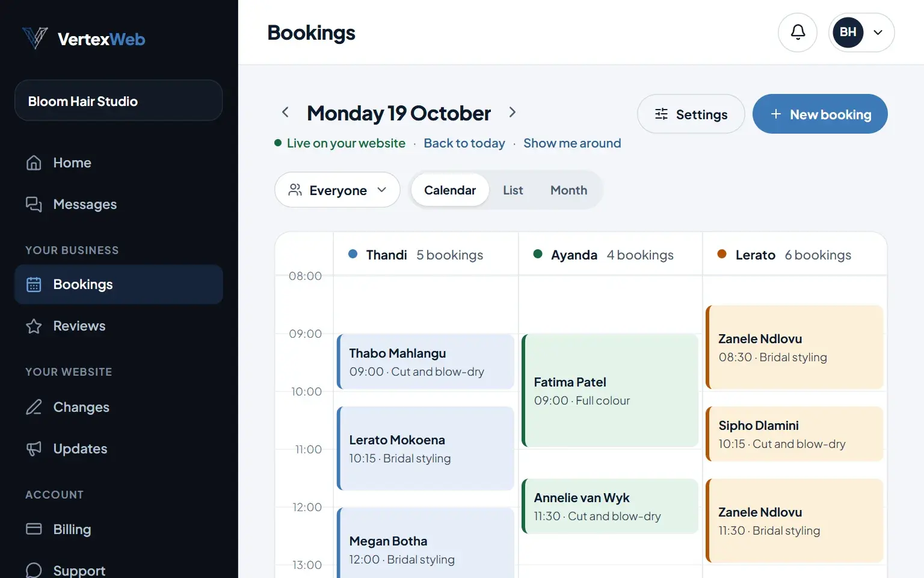Open Megan Botha 12:00 booking
The image size is (924, 578).
(426, 543)
